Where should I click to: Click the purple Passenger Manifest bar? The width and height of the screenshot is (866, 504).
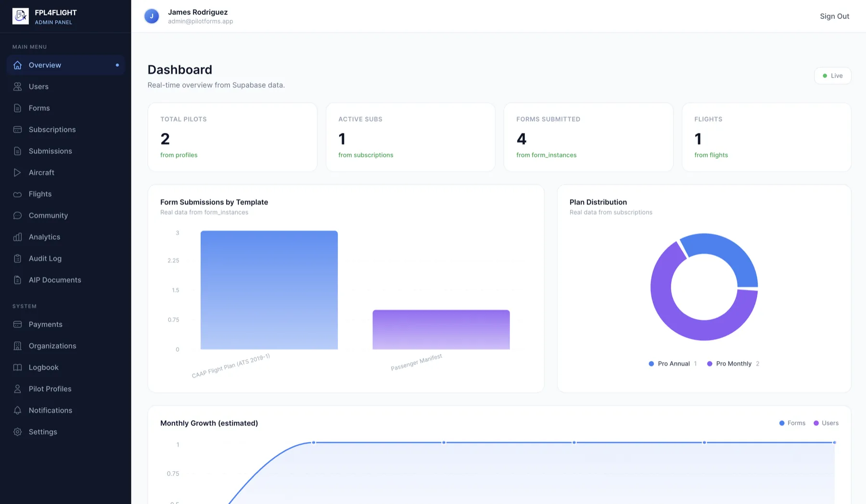click(441, 329)
